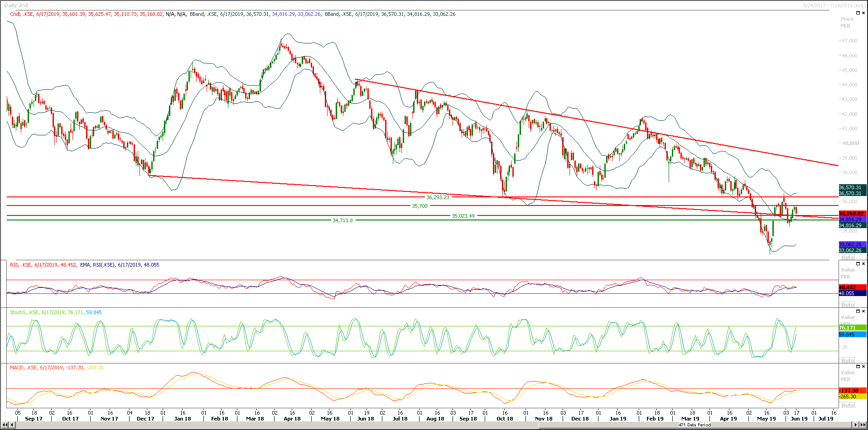Toggle Auto scaling on the price axis

click(x=848, y=257)
